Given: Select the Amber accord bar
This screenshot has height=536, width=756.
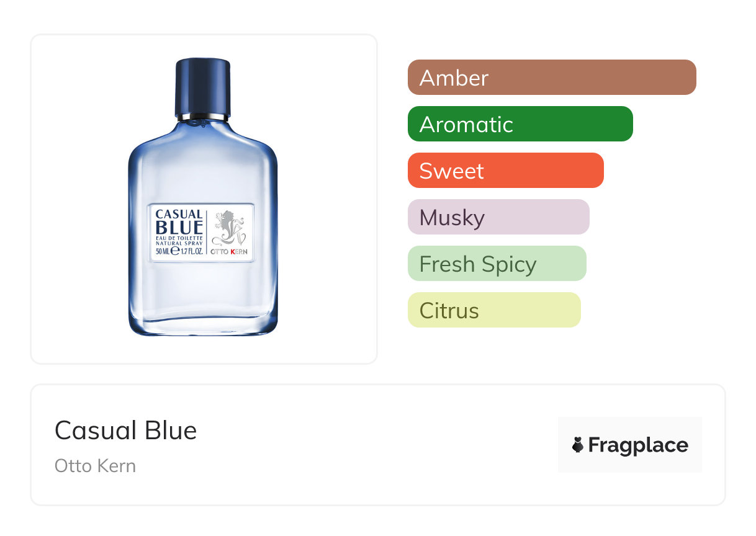Looking at the screenshot, I should click(552, 78).
